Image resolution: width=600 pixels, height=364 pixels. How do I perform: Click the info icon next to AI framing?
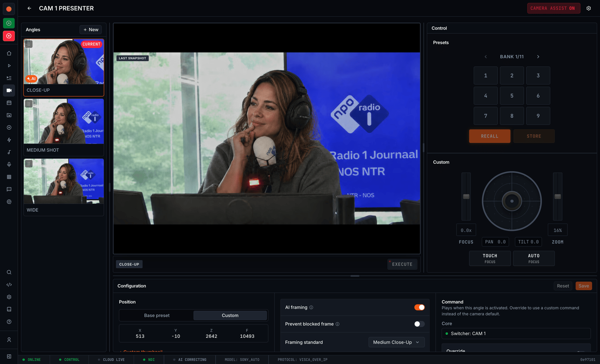[311, 307]
